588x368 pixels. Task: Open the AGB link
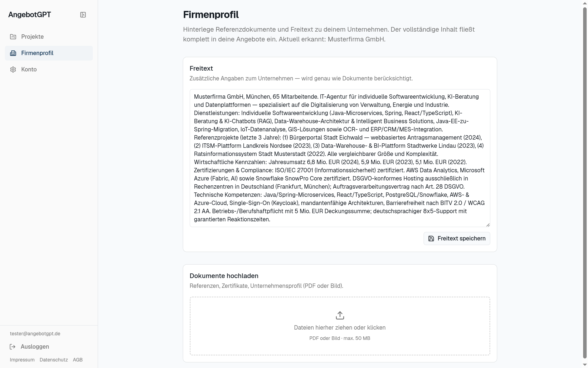pos(78,360)
